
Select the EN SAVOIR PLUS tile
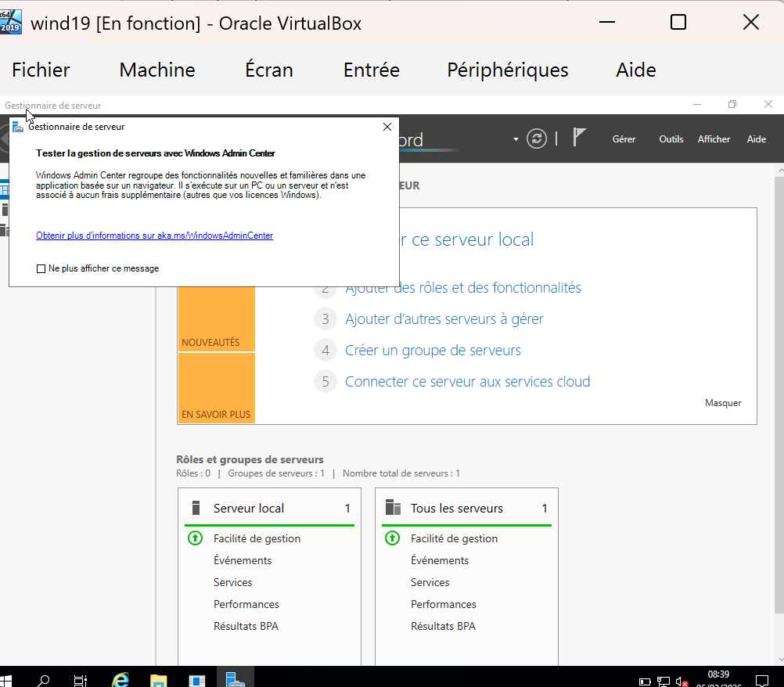[217, 388]
